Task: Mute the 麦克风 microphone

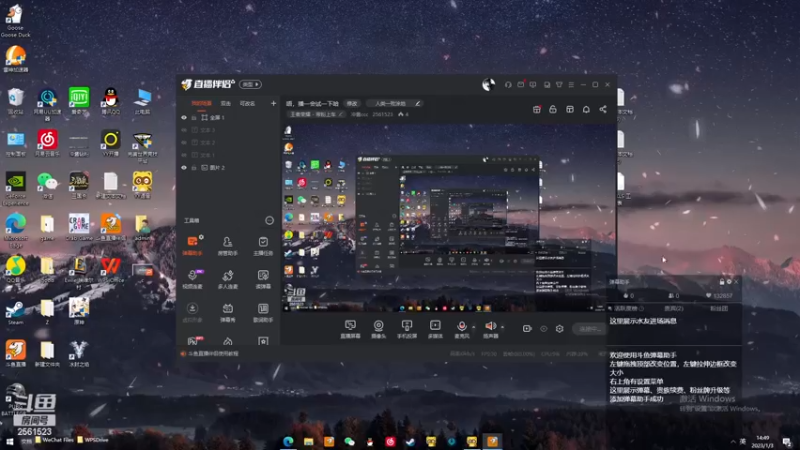Action: click(461, 329)
